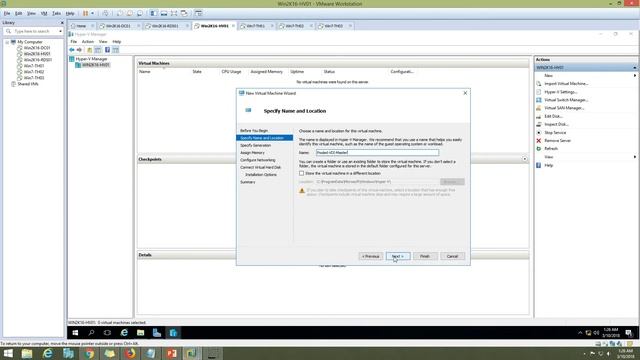The height and width of the screenshot is (360, 640).
Task: Enter full screen mode icon
Action: pos(174,13)
